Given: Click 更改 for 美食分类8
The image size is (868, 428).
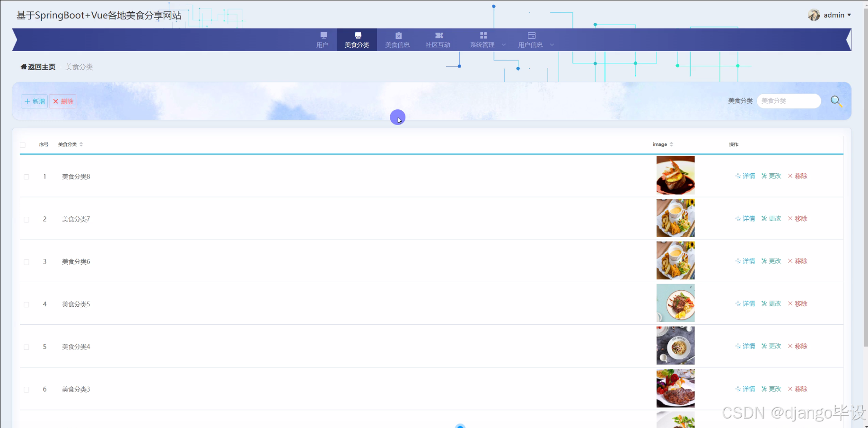Looking at the screenshot, I should 772,176.
